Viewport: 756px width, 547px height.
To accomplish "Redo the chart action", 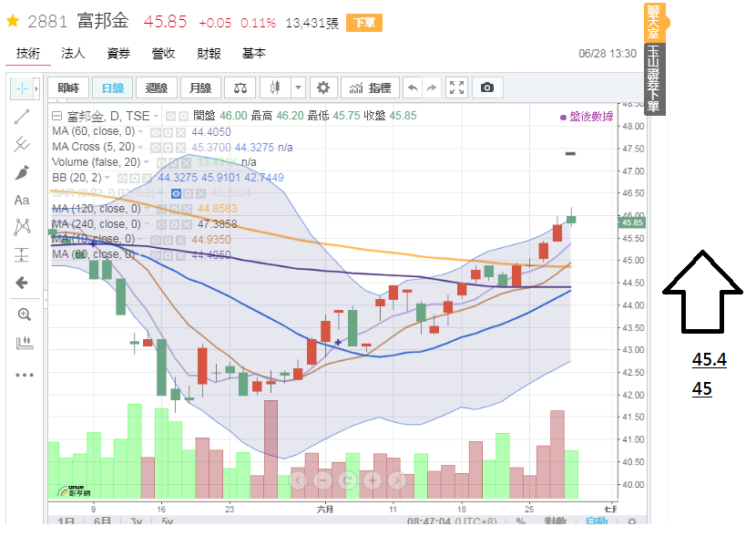I will click(x=432, y=88).
